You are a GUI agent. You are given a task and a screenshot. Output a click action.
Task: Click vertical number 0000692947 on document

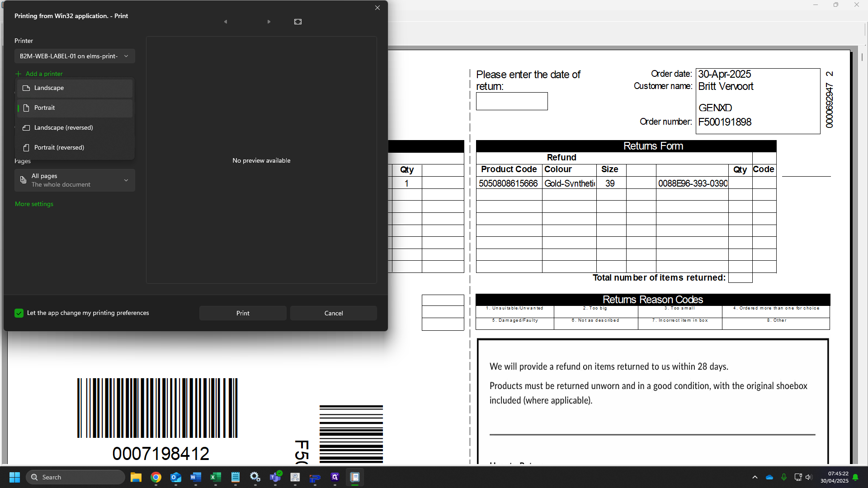[829, 105]
